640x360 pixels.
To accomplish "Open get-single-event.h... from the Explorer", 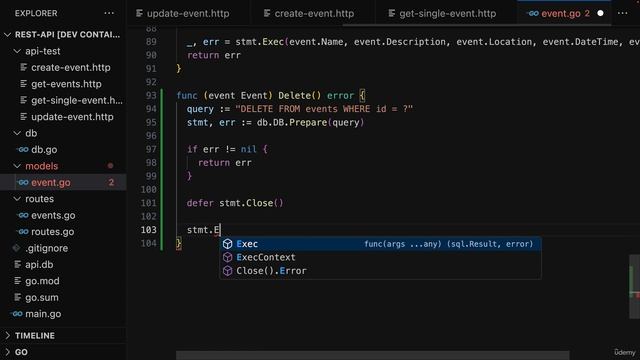I will (x=63, y=100).
